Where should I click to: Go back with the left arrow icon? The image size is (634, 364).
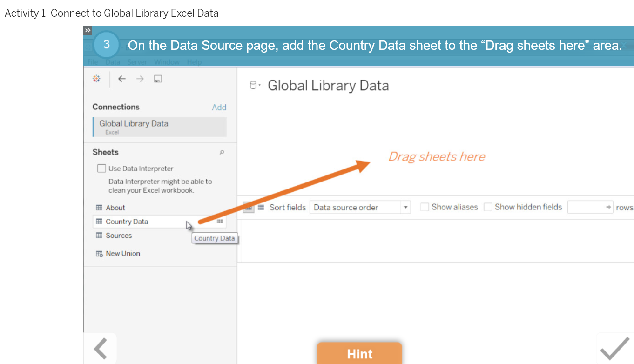point(122,79)
